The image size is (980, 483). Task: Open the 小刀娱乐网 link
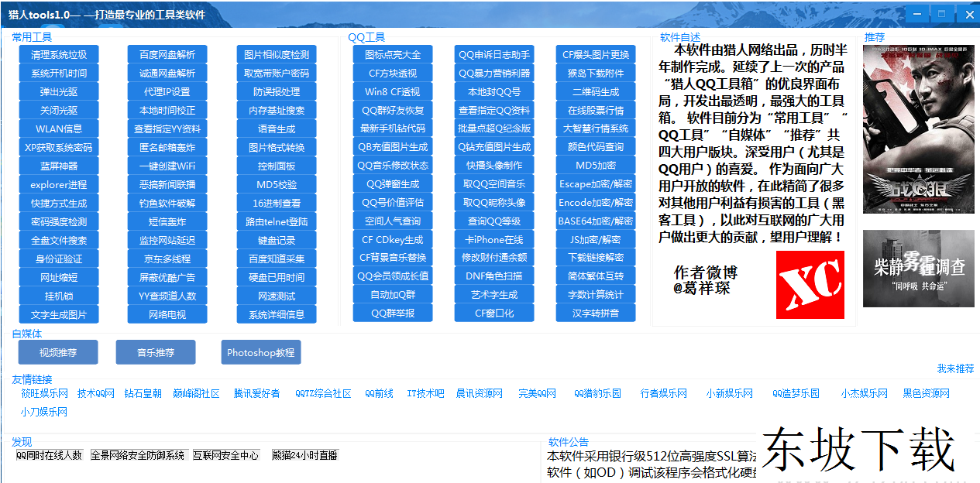pyautogui.click(x=44, y=412)
